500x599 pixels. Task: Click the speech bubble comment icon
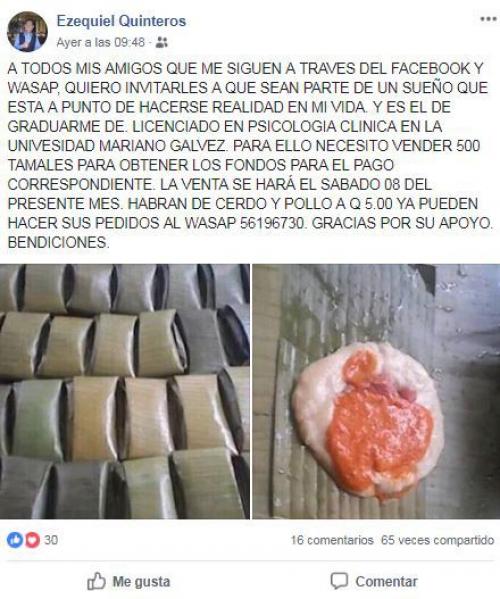(x=339, y=581)
